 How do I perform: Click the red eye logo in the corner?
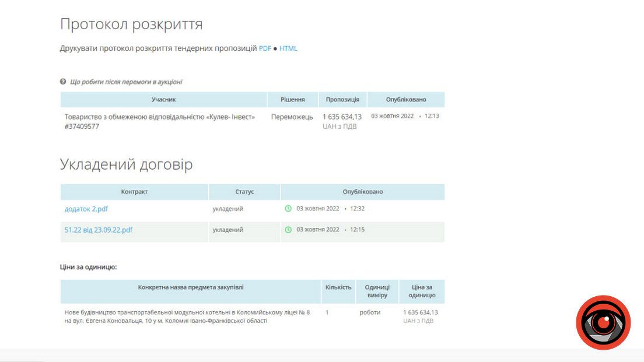tap(603, 322)
